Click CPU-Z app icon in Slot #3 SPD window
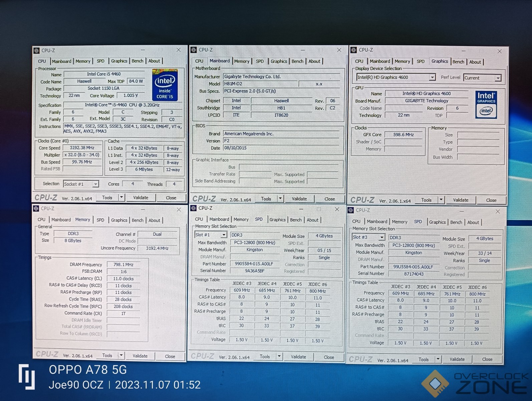Viewport: 532px width, 401px height. (350, 210)
